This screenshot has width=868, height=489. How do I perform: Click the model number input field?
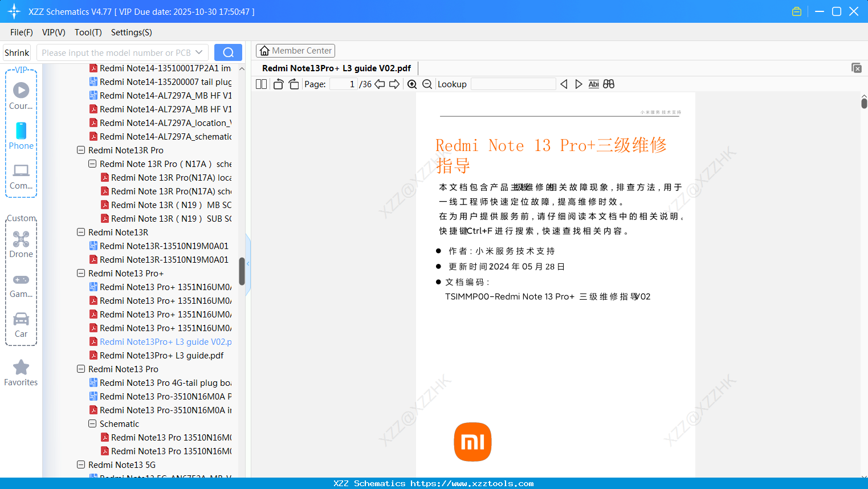pyautogui.click(x=120, y=52)
